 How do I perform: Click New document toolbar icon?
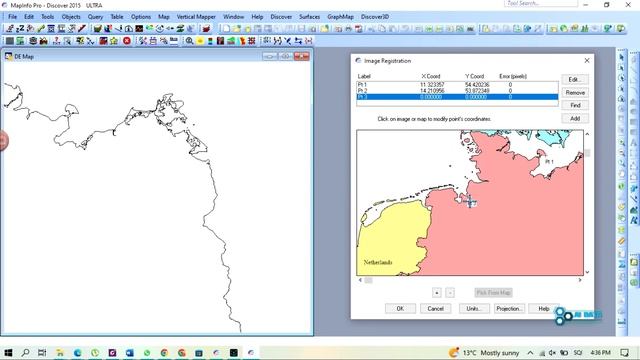click(226, 29)
